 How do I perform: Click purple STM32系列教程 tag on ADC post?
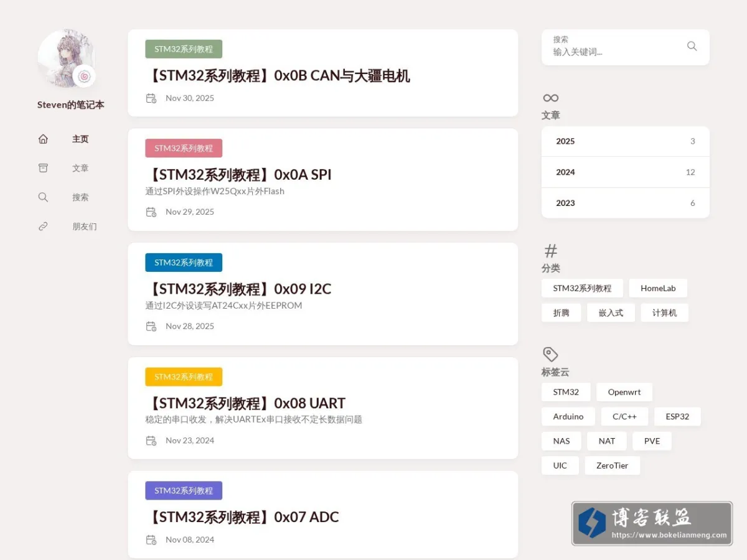click(184, 491)
